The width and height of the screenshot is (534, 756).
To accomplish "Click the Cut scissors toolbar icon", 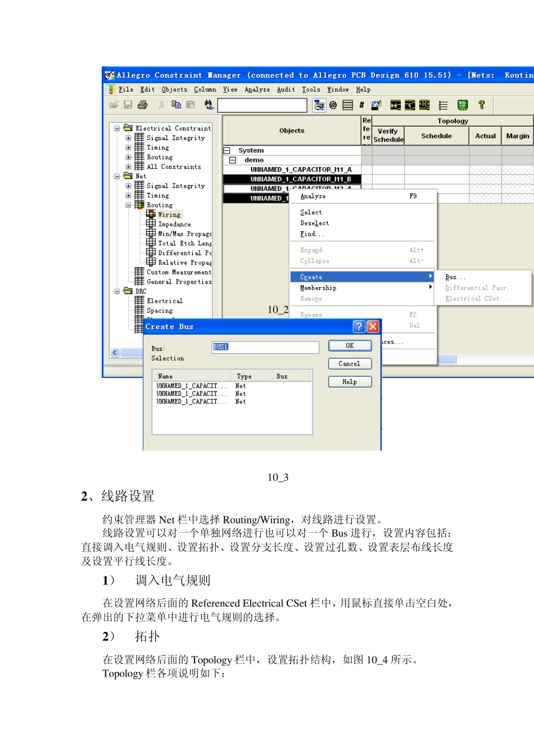I will (x=162, y=105).
